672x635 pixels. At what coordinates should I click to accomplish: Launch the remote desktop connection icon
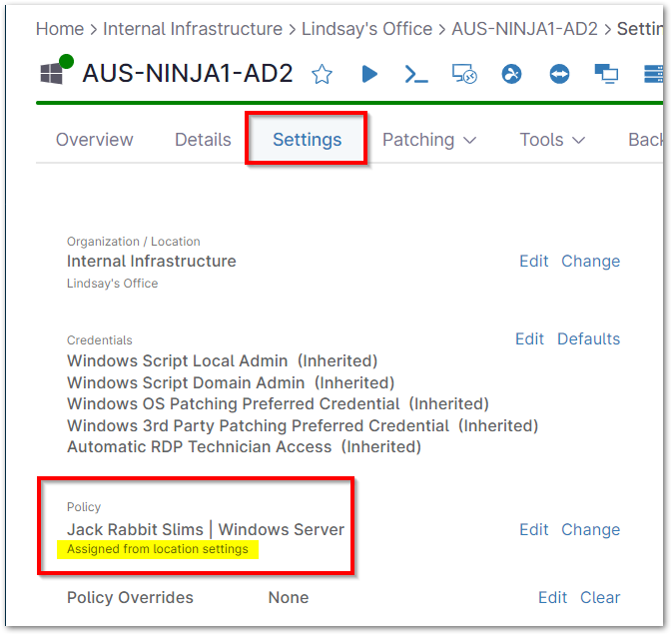[462, 74]
